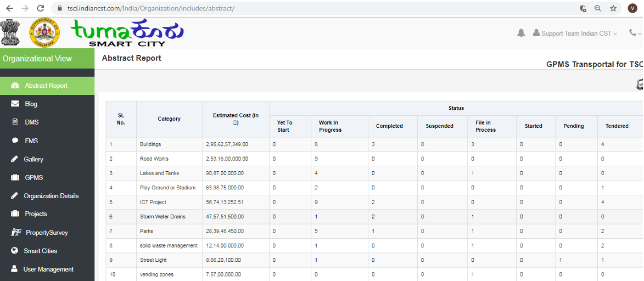This screenshot has height=281, width=644.
Task: Click Work In Progress count for Buildings
Action: 316,144
